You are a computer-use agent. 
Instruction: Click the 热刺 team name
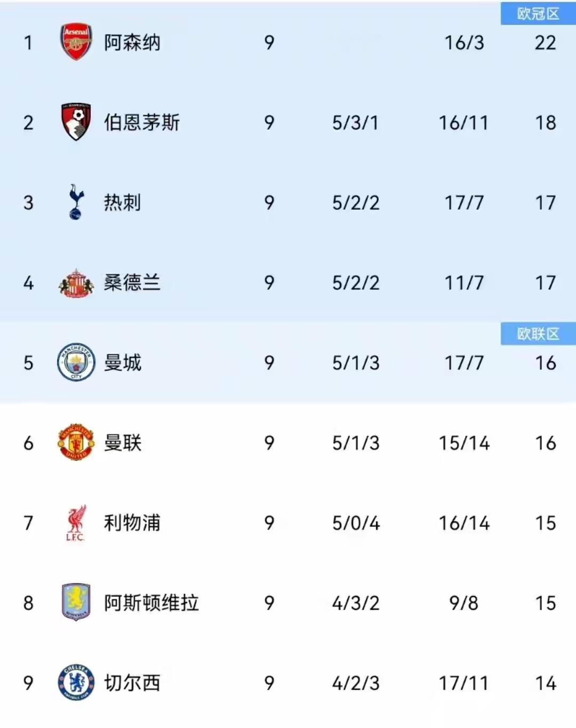[123, 202]
